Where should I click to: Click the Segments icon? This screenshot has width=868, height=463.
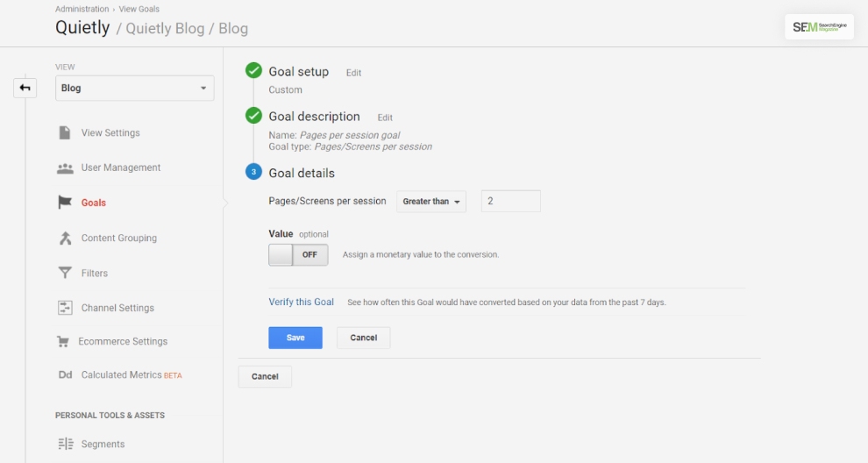tap(66, 445)
